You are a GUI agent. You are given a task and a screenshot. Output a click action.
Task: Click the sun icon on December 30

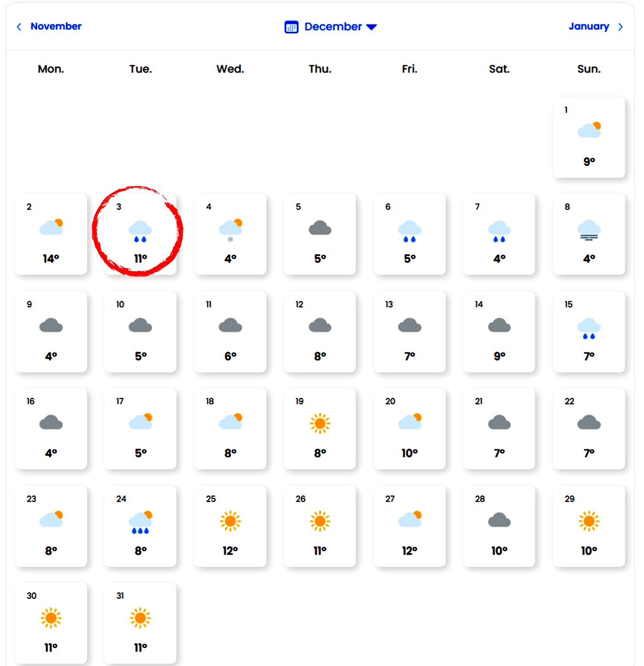point(51,618)
